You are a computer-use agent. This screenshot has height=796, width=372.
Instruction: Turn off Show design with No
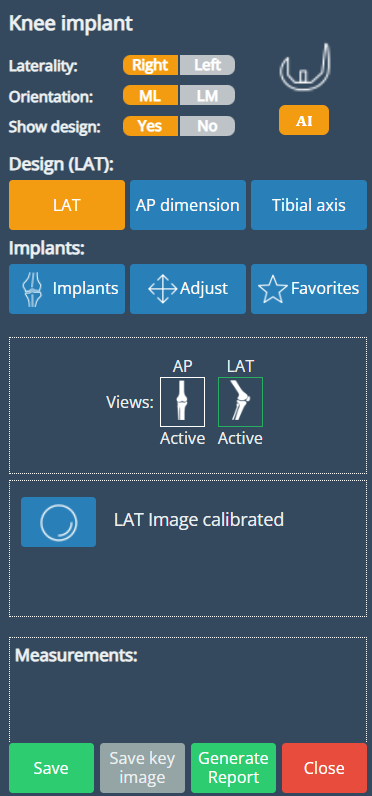207,126
